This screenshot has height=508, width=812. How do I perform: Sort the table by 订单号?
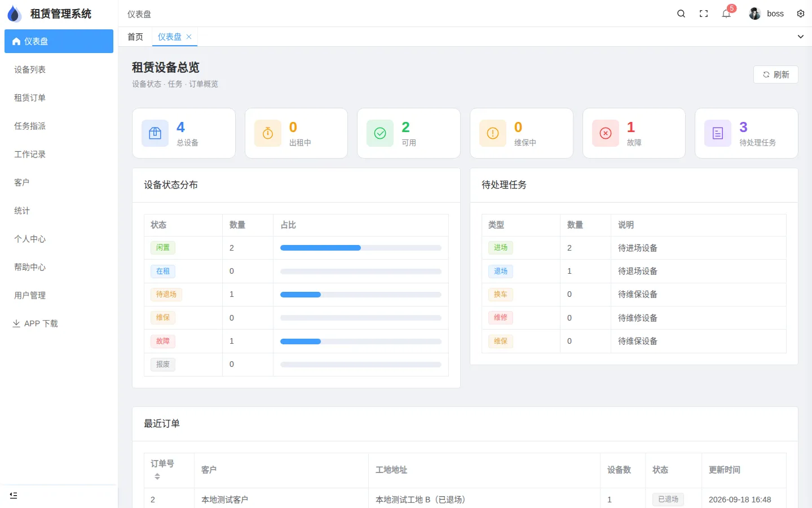[157, 476]
